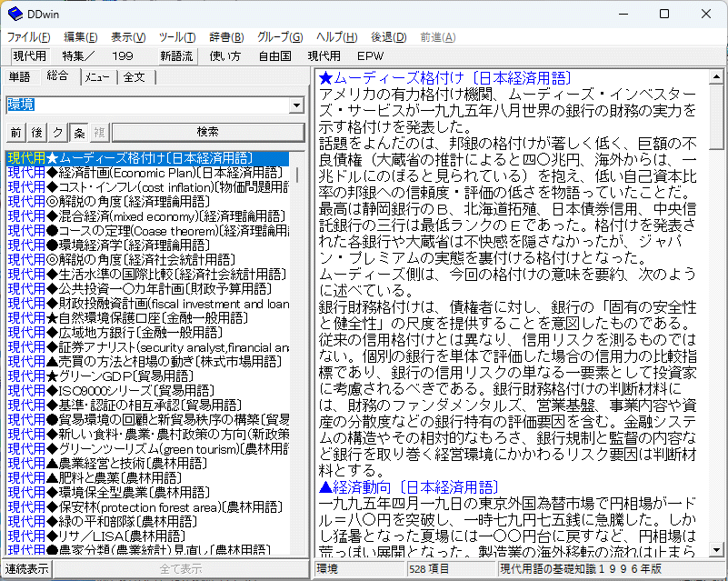Select the 現代用 dictionary toolbar button
The height and width of the screenshot is (581, 728).
29,56
